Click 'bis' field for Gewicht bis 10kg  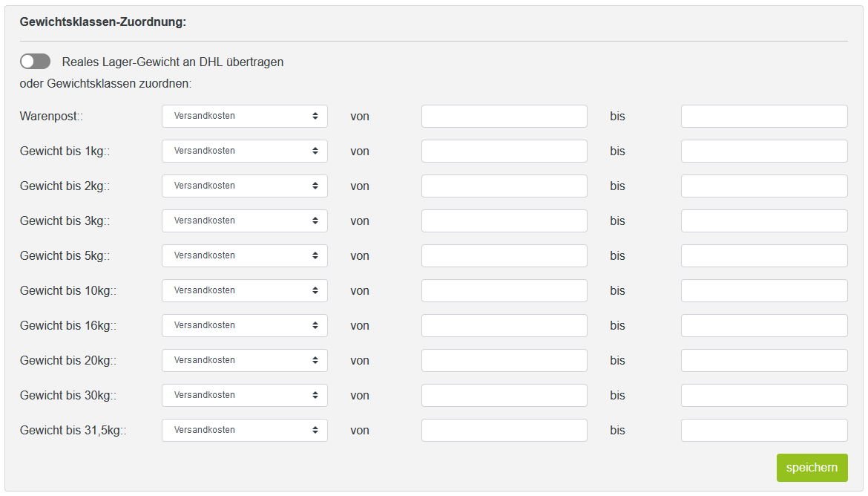[x=764, y=291]
